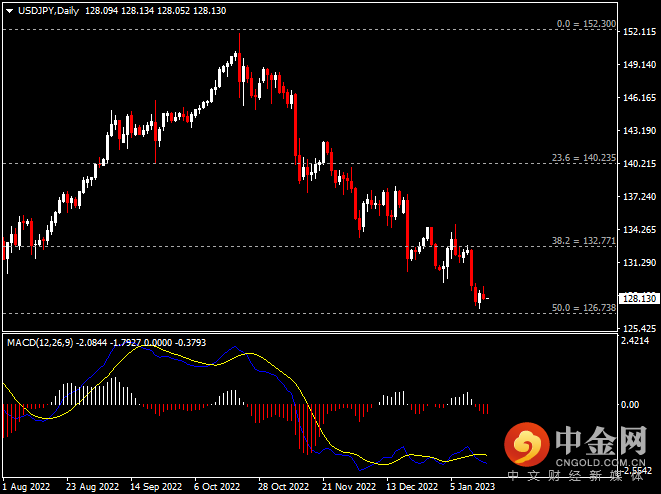The image size is (661, 494).
Task: Click the 0.00 MACD zero-level label
Action: pyautogui.click(x=630, y=405)
